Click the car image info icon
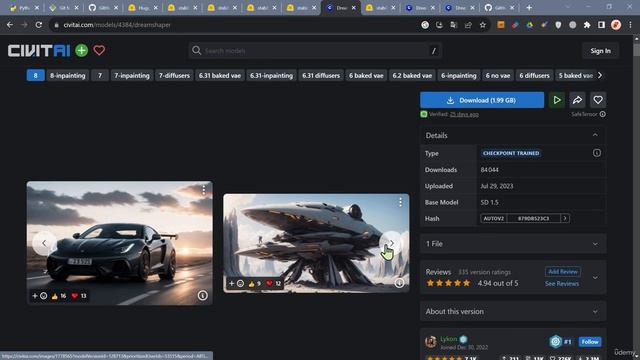640x360 pixels. [x=202, y=296]
